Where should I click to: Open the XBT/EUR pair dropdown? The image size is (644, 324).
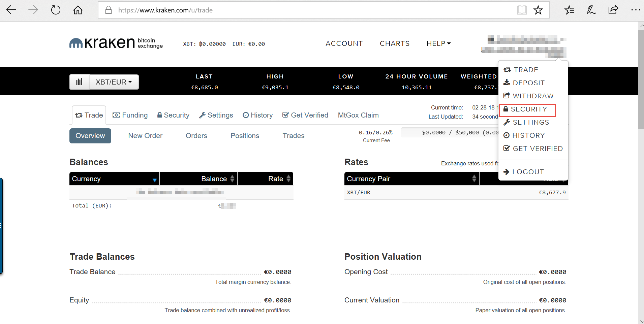tap(114, 82)
